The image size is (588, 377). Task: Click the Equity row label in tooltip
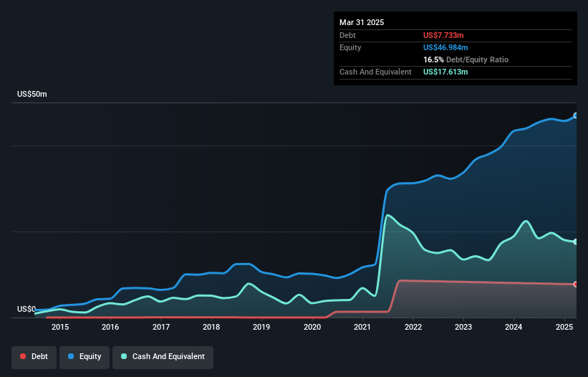coord(350,47)
